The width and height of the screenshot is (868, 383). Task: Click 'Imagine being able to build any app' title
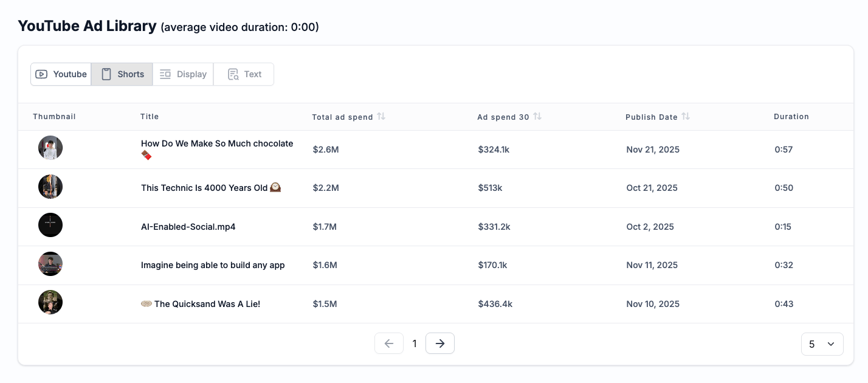(x=213, y=265)
